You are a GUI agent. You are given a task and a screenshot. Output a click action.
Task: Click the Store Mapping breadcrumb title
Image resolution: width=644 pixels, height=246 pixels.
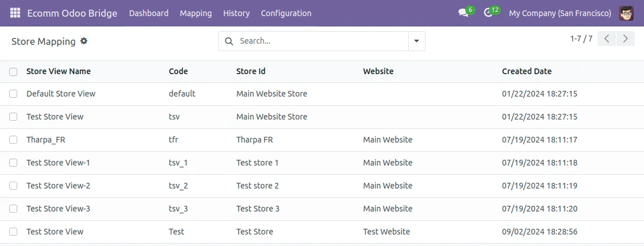(x=44, y=41)
